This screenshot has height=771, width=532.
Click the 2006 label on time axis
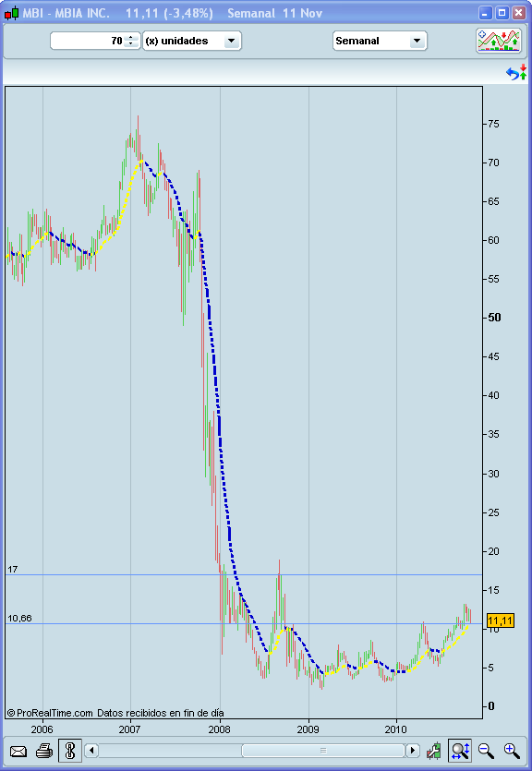coord(42,729)
